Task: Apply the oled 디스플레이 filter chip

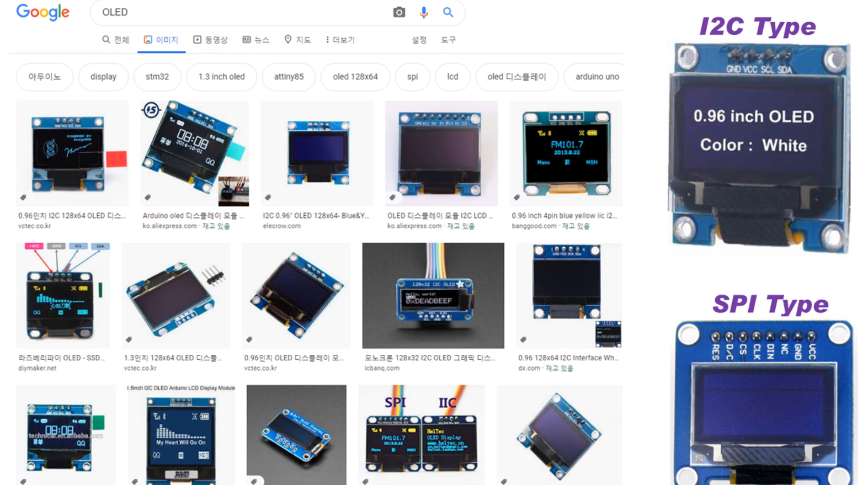Action: [x=516, y=77]
